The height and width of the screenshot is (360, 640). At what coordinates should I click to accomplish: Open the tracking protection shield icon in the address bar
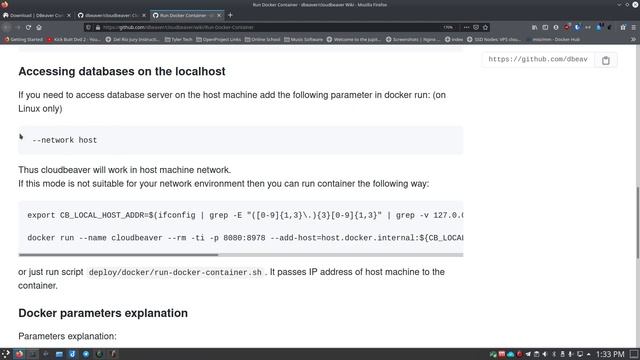click(88, 27)
